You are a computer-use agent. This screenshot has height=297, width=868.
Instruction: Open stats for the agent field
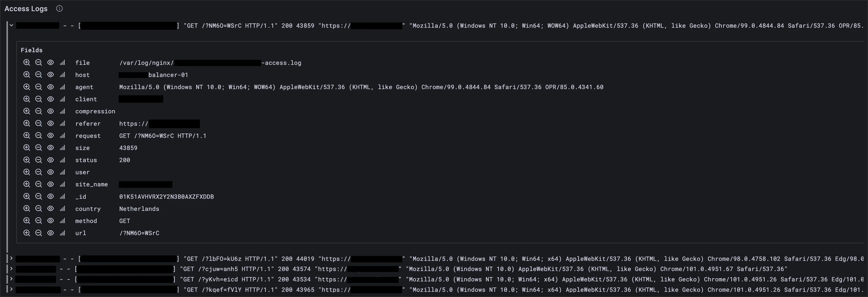(62, 87)
